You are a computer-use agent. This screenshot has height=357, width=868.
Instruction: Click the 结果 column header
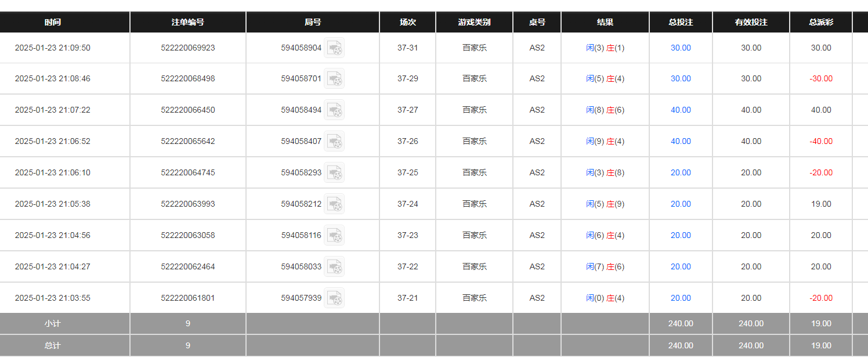(x=605, y=23)
